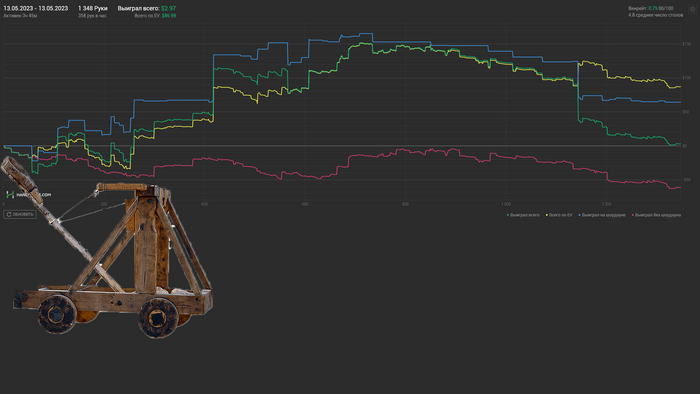Select the date range 13.05.2023 - 13.05.2023

[x=36, y=8]
